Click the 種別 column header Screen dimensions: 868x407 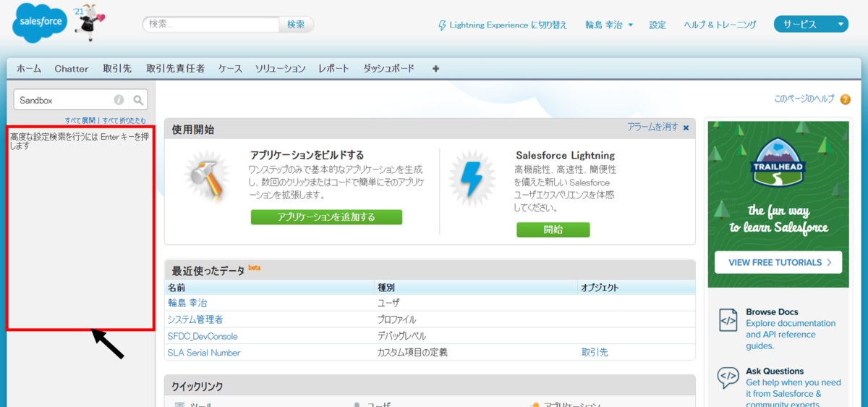pos(386,288)
